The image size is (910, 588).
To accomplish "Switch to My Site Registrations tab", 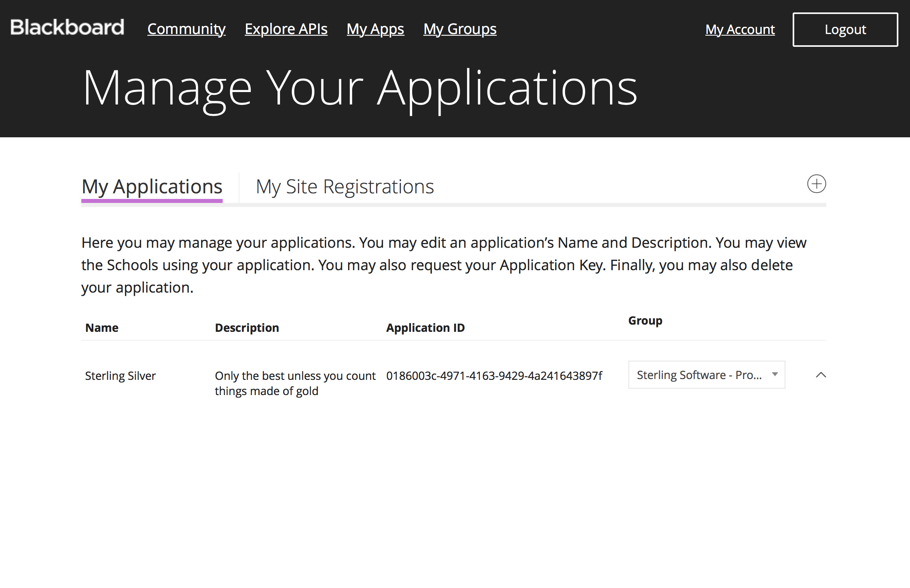I will coord(345,187).
